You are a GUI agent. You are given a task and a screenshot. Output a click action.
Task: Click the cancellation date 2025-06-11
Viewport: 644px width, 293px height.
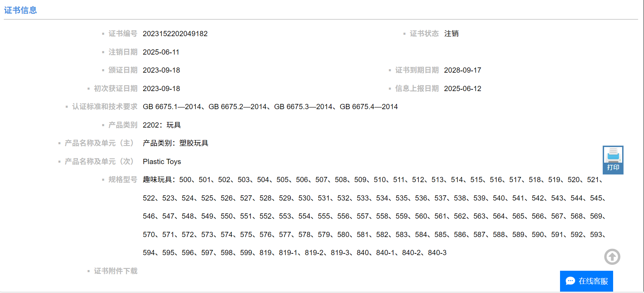point(161,52)
